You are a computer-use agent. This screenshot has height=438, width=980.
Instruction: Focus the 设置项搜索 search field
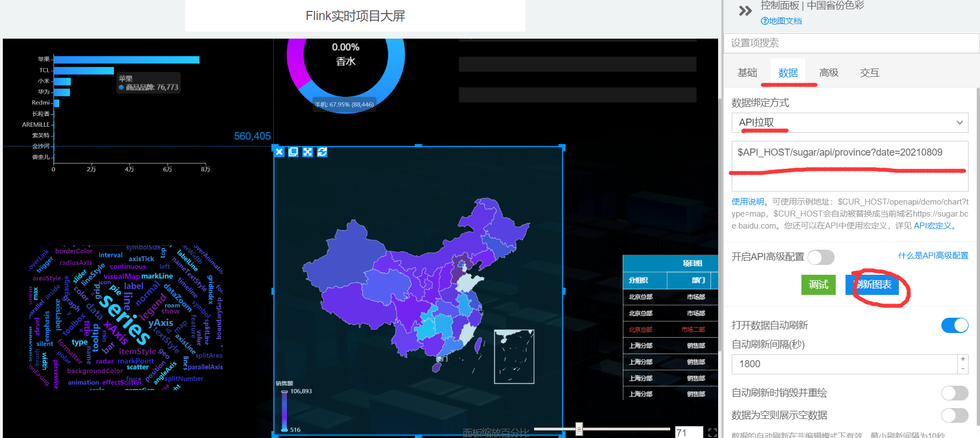tap(852, 43)
